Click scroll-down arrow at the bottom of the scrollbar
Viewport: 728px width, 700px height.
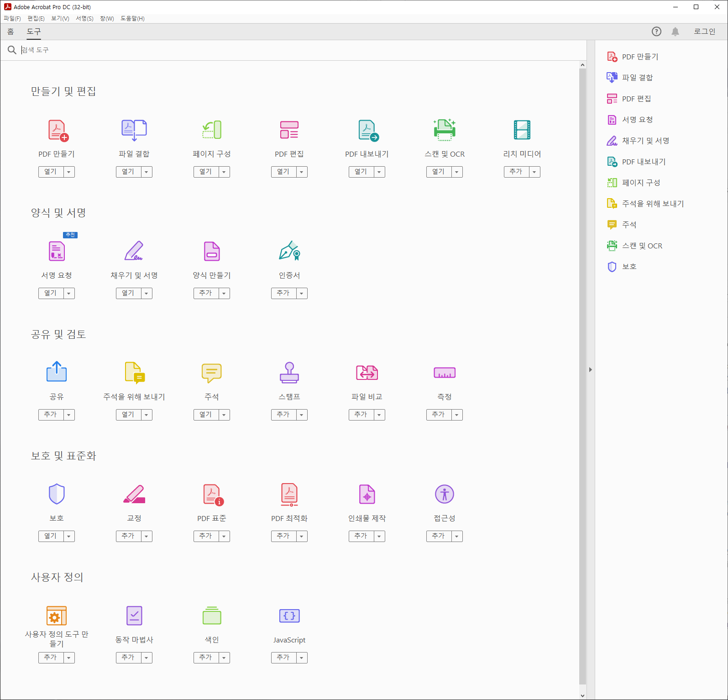pyautogui.click(x=582, y=695)
